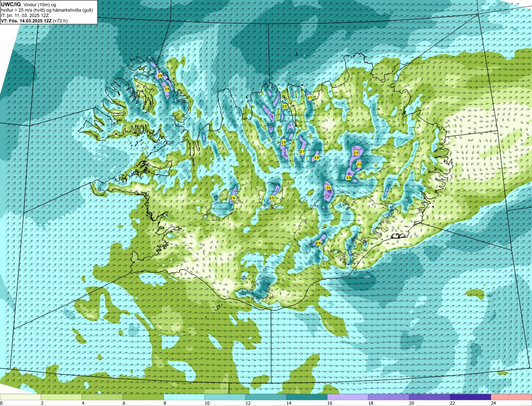
Task: Select the light yellow-green 2–4 m/s legend swatch
Action: pyautogui.click(x=62, y=397)
